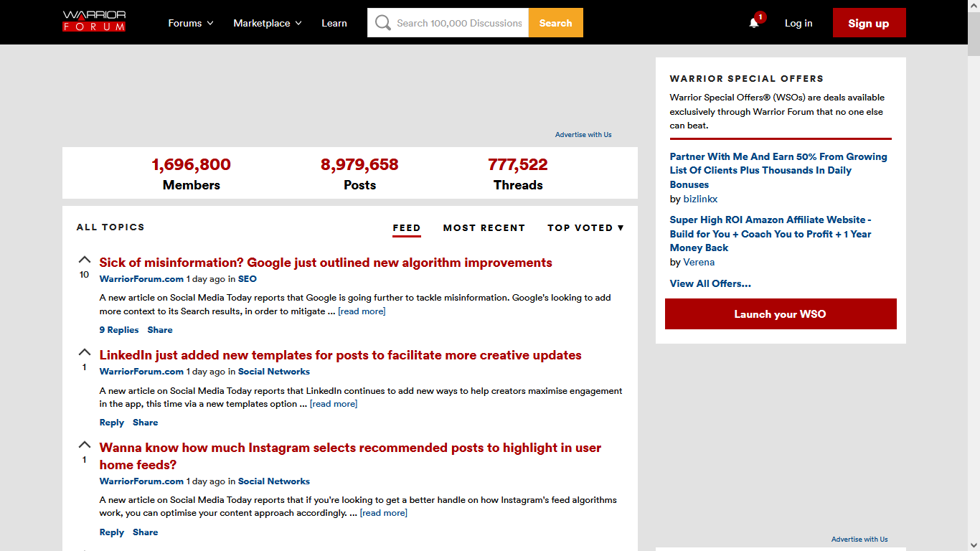The image size is (980, 551).
Task: Click WarriorForum.com author on Google post
Action: [141, 279]
